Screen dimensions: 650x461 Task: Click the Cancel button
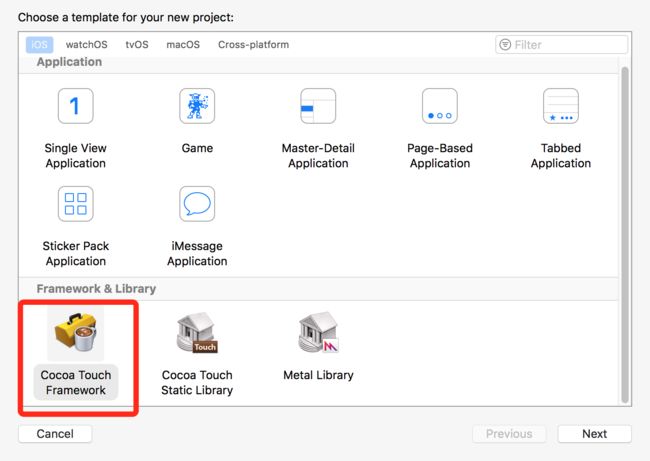tap(55, 434)
